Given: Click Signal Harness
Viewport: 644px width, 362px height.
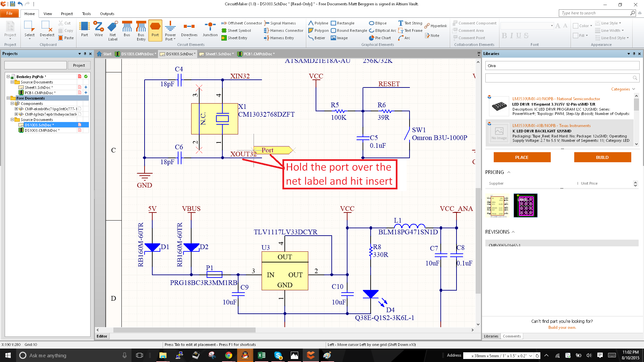Looking at the screenshot, I should tap(280, 23).
